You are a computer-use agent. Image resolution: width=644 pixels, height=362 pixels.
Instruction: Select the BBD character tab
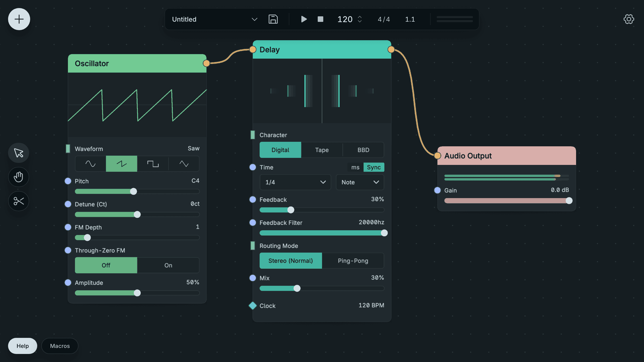(x=364, y=150)
